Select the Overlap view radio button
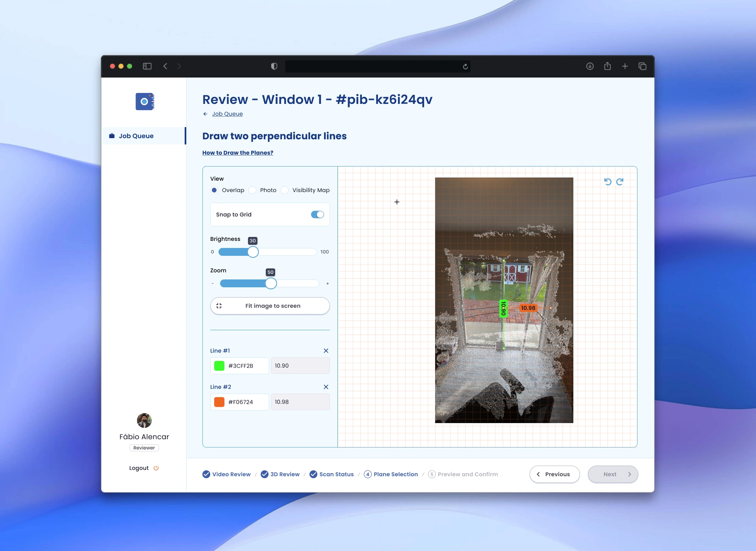756x551 pixels. [x=214, y=190]
